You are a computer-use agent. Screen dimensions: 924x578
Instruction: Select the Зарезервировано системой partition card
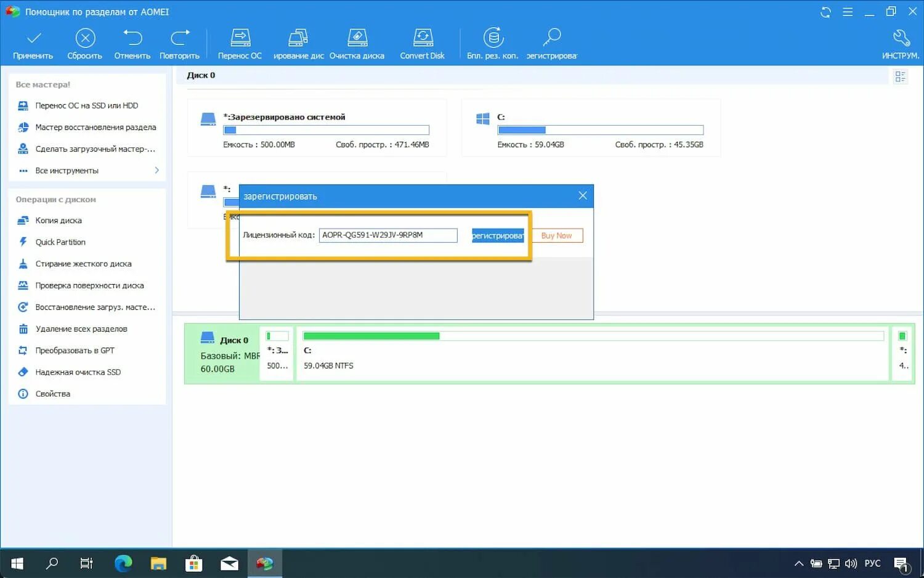317,128
